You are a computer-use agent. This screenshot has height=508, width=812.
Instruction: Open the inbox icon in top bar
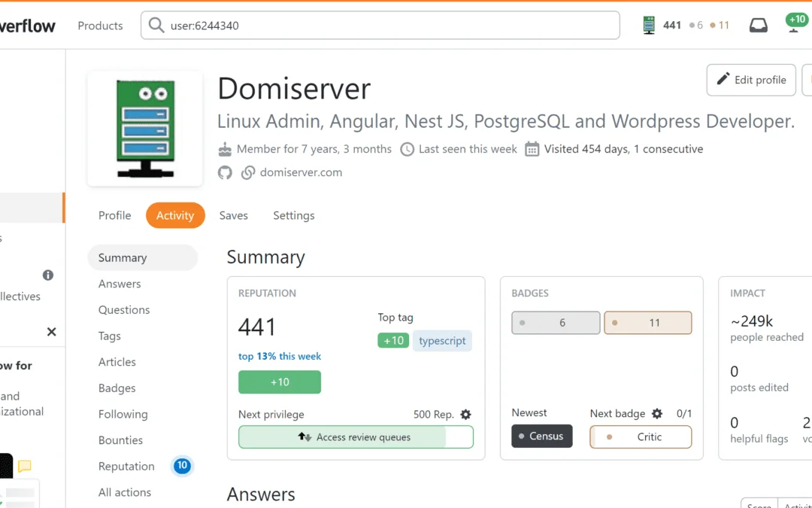point(759,26)
